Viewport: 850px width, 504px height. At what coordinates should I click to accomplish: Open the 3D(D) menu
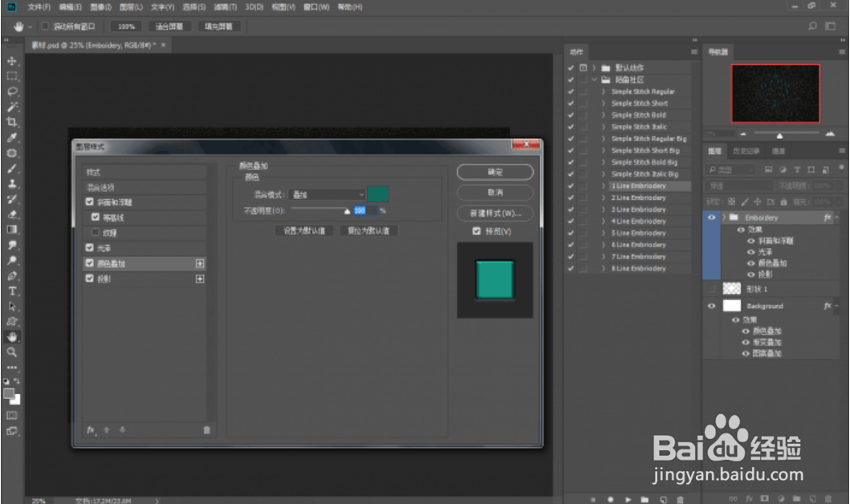pyautogui.click(x=254, y=7)
